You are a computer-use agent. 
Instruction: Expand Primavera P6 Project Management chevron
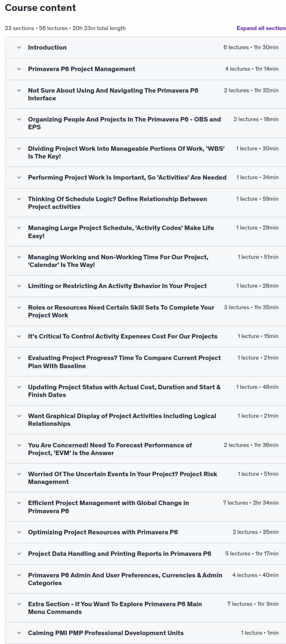tap(19, 69)
